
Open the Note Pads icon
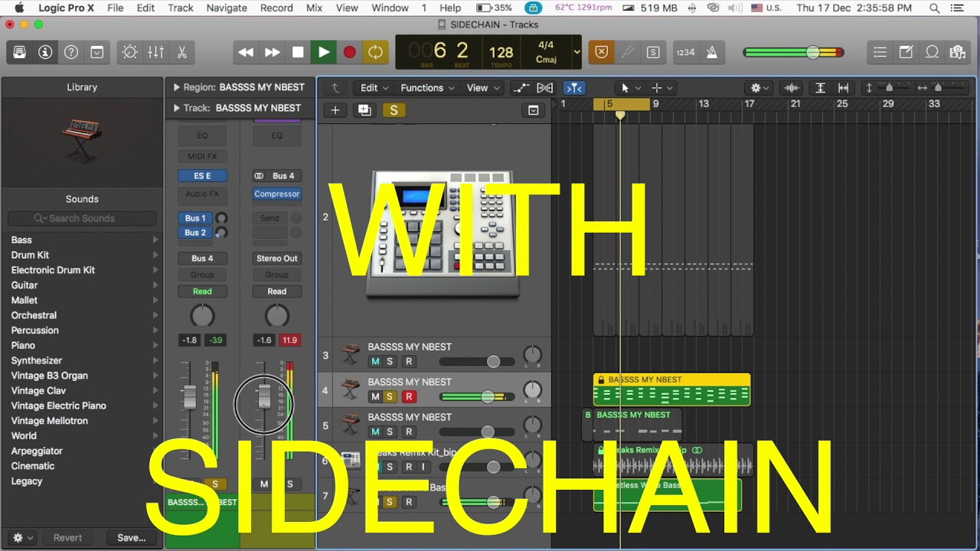(906, 52)
